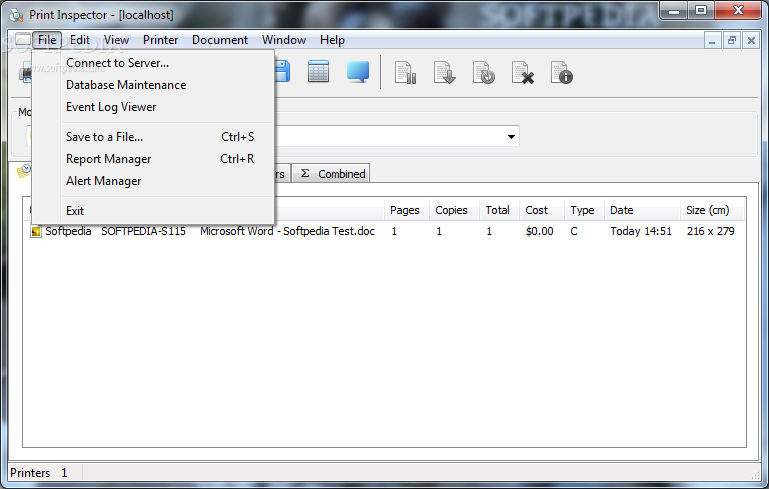
Task: Open the Document menu
Action: pyautogui.click(x=220, y=40)
